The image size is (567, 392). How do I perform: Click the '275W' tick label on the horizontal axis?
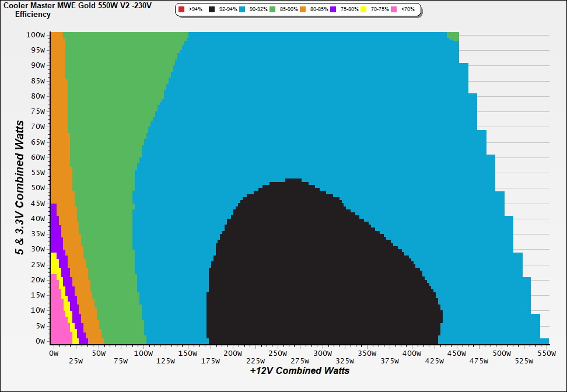click(300, 360)
